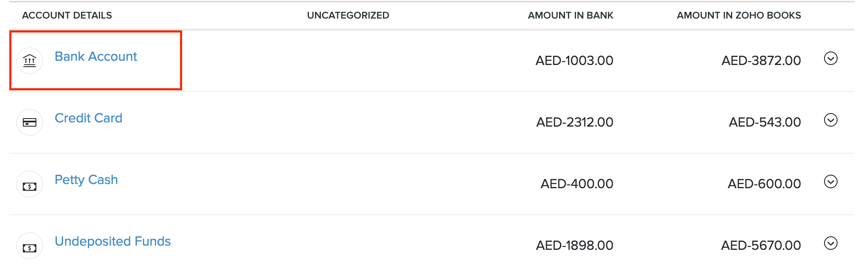Screen dimensions: 868x276
Task: Click the UNCATEGORIZED column header
Action: point(348,15)
